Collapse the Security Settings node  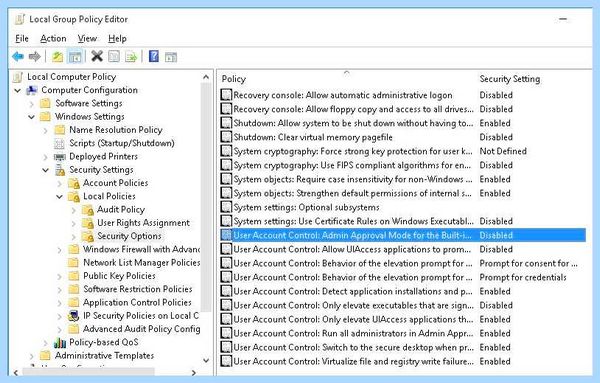(x=46, y=170)
